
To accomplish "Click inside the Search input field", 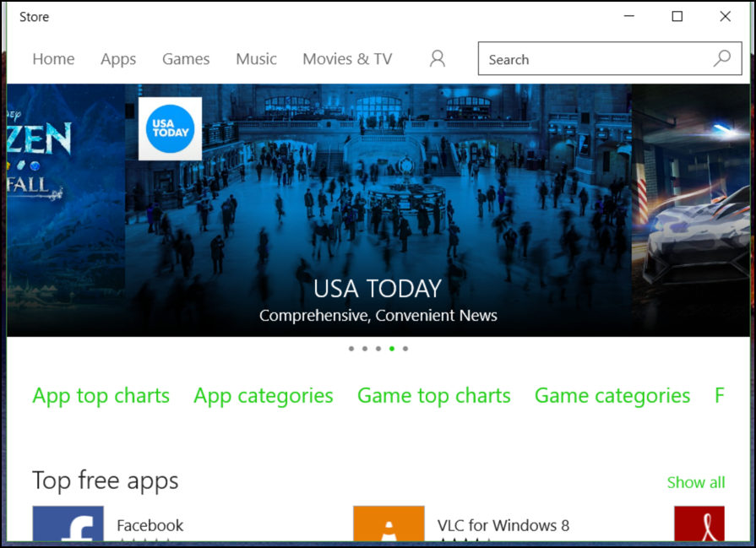I will (x=591, y=58).
